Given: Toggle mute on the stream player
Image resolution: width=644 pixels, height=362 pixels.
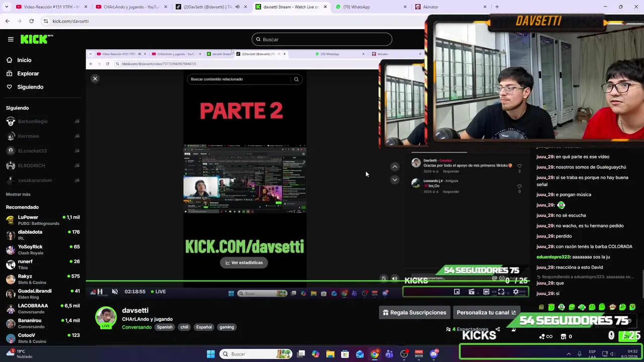Looking at the screenshot, I should [x=115, y=292].
